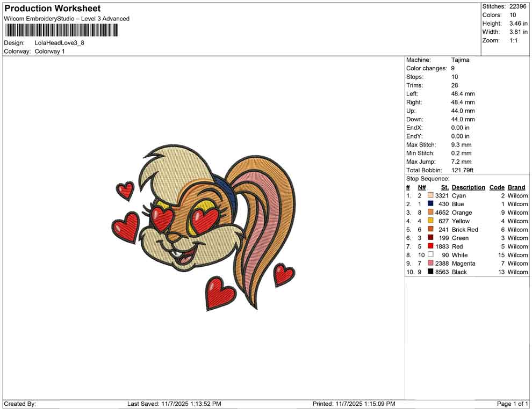532x409 pixels.
Task: Click the Width value '3.81 in'
Action: point(518,32)
